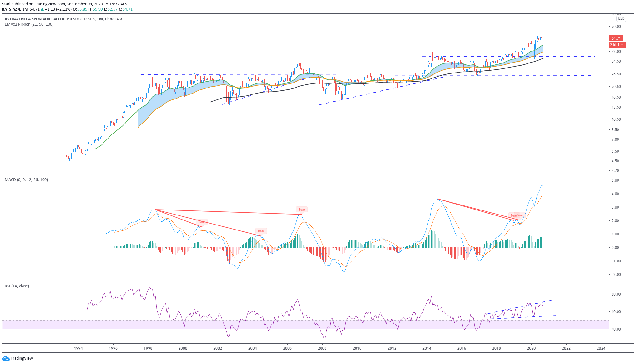The image size is (636, 364).
Task: Click the 70.00 price axis label
Action: pos(616,27)
